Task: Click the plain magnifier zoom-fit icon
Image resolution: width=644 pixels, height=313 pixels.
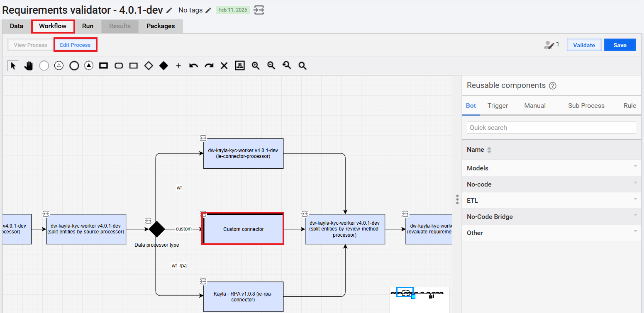Action: pyautogui.click(x=302, y=66)
